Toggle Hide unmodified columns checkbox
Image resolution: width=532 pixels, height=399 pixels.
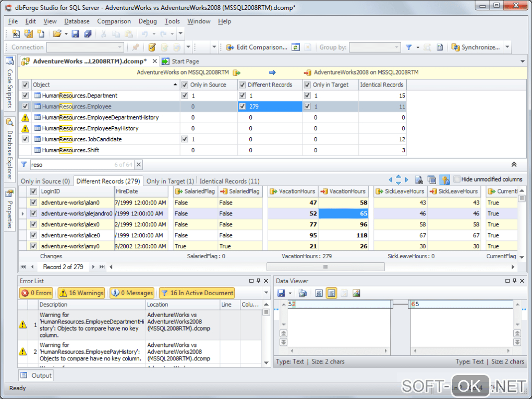tap(457, 179)
